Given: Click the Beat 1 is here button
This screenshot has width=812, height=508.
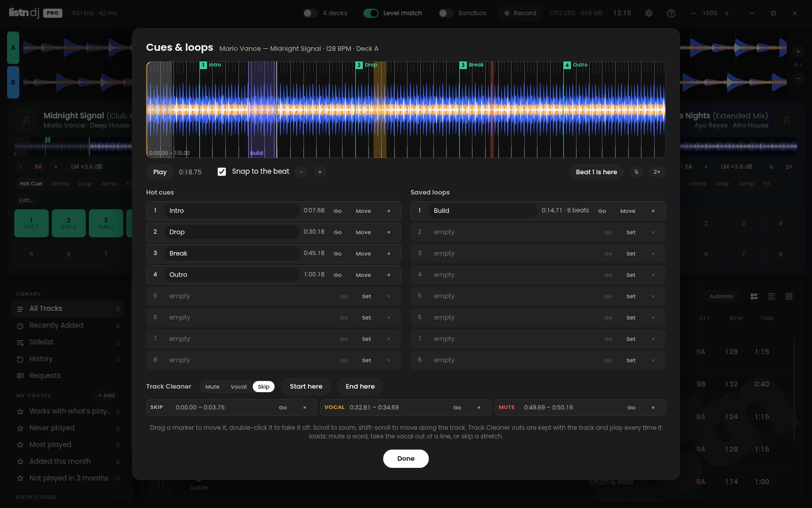Looking at the screenshot, I should coord(596,172).
